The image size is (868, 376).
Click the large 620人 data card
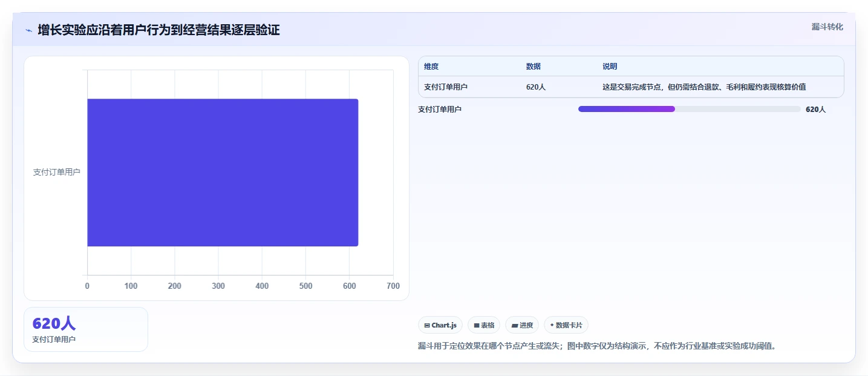pyautogui.click(x=86, y=329)
